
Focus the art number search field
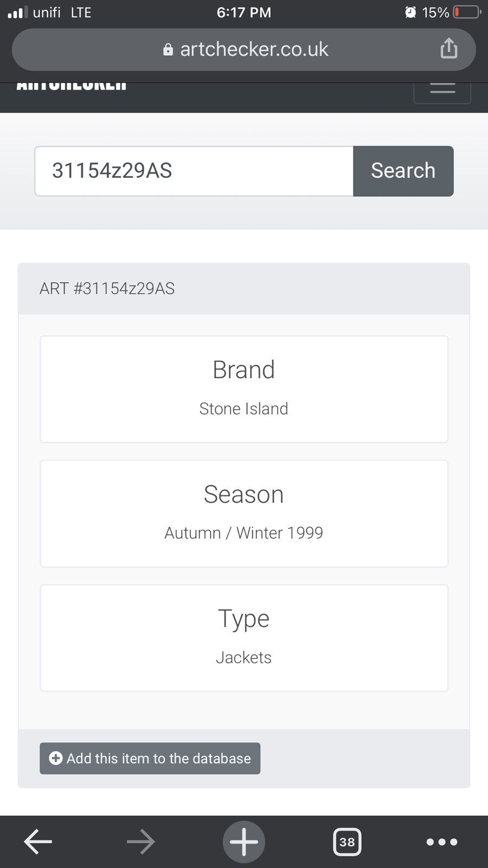pyautogui.click(x=194, y=171)
